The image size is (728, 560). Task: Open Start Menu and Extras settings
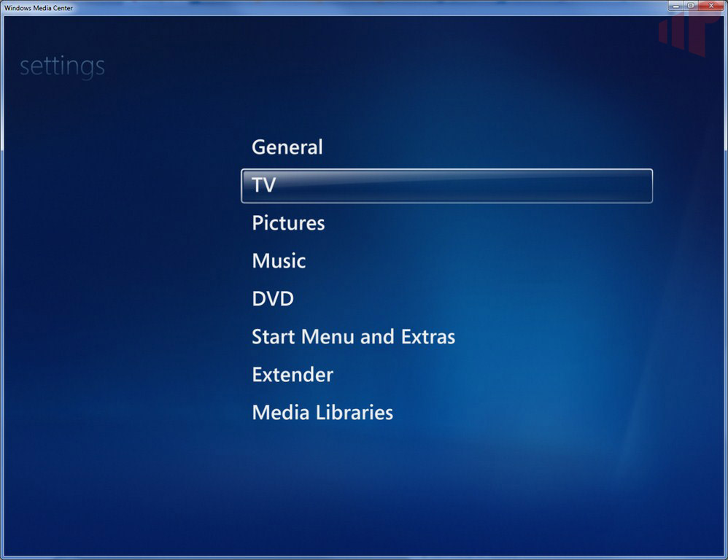point(353,337)
